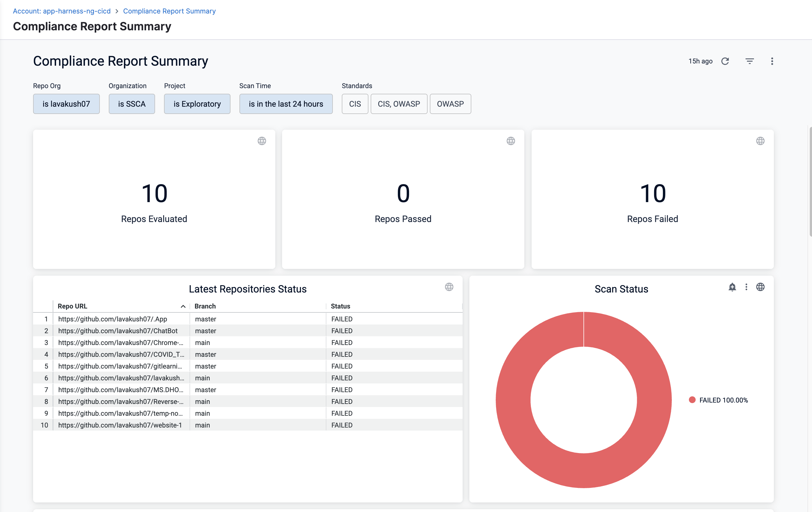Click the Scan Status alert bell icon
812x512 pixels.
[732, 287]
